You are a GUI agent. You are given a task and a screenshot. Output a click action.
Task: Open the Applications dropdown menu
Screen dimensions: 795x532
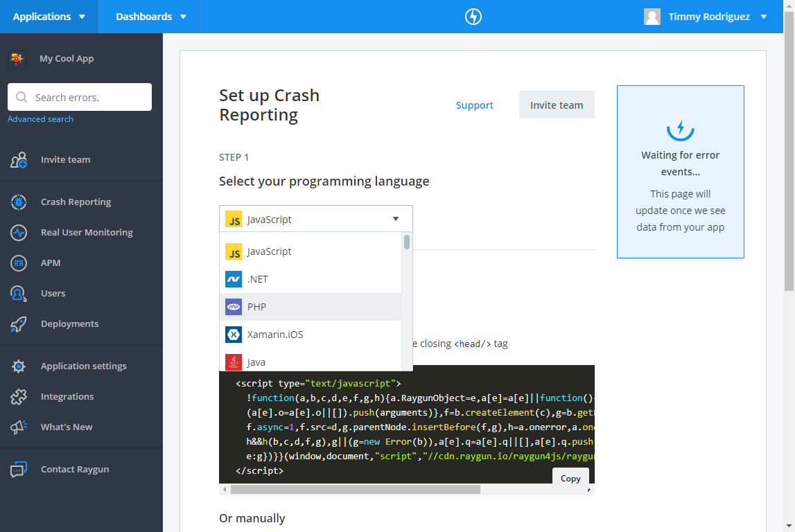[x=49, y=17]
